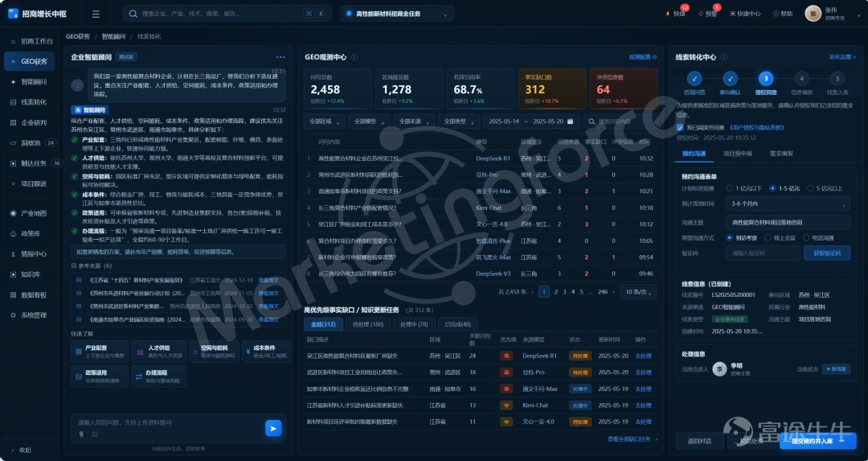This screenshot has width=868, height=461.
Task: Open 全部模型 filter dropdown
Action: 369,121
